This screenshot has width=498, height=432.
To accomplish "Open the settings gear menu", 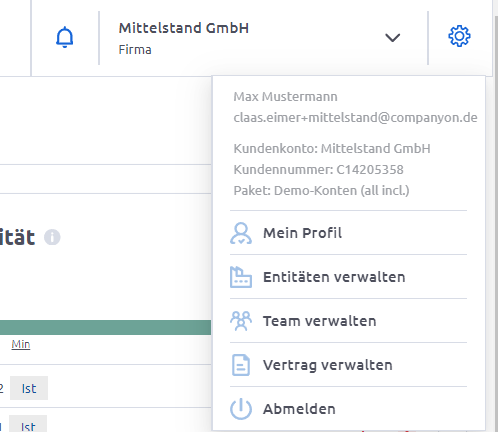I will (x=459, y=36).
